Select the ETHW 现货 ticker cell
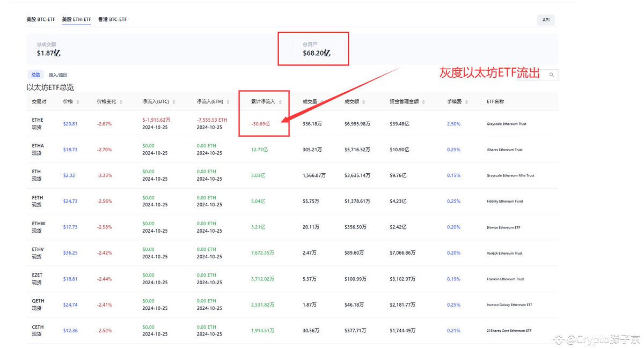The image size is (644, 349). (38, 226)
